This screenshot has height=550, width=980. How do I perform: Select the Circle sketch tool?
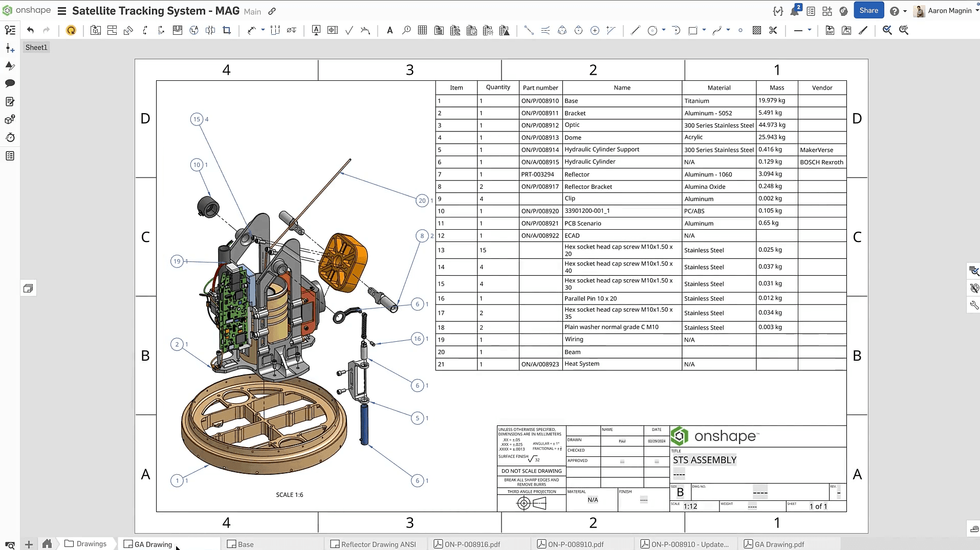[652, 30]
